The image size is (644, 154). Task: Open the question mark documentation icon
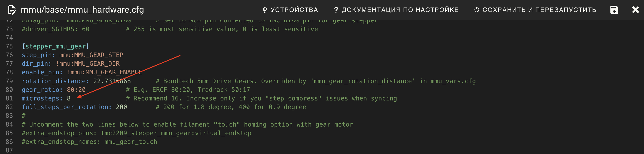(336, 10)
